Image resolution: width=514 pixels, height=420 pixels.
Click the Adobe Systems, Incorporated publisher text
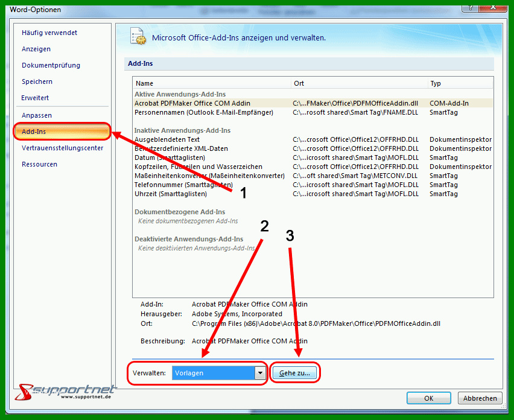coord(236,314)
